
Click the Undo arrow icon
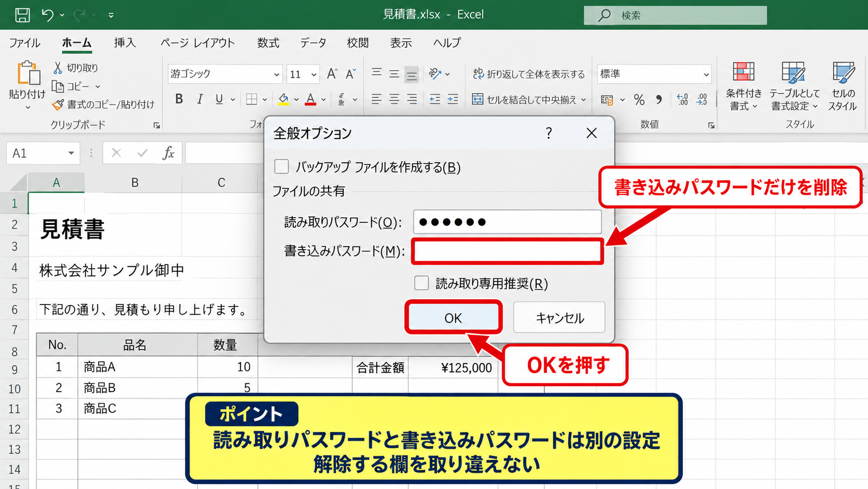point(47,15)
